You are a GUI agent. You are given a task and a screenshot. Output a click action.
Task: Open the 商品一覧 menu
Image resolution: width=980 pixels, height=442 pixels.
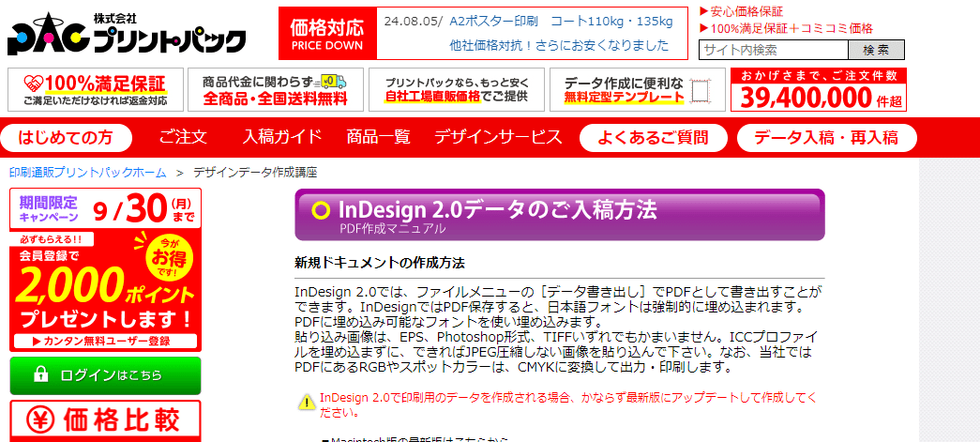(378, 138)
